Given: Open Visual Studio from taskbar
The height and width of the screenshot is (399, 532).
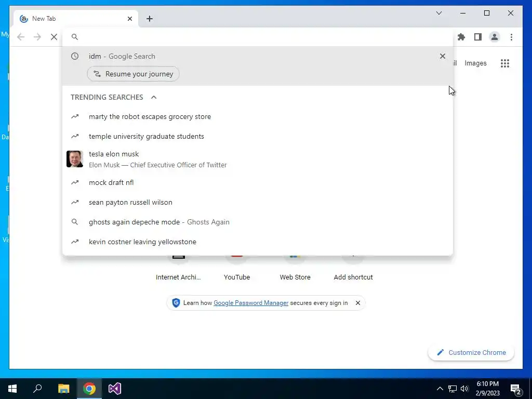Looking at the screenshot, I should (115, 389).
